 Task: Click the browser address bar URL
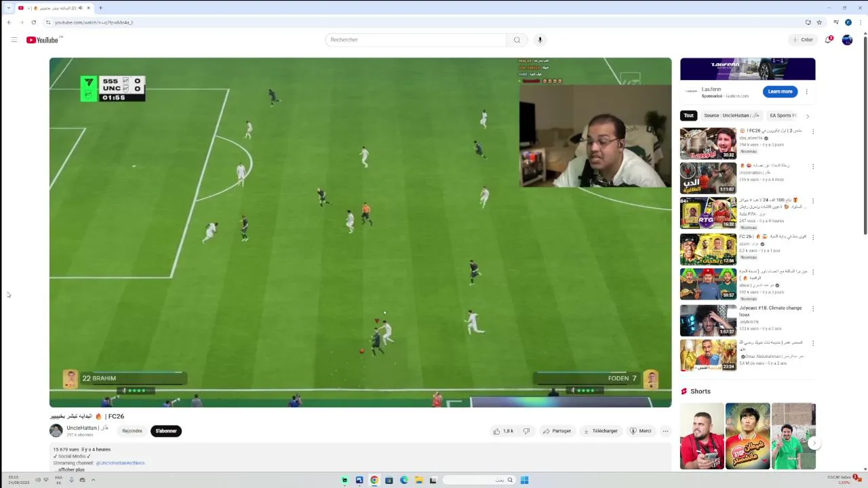point(94,22)
